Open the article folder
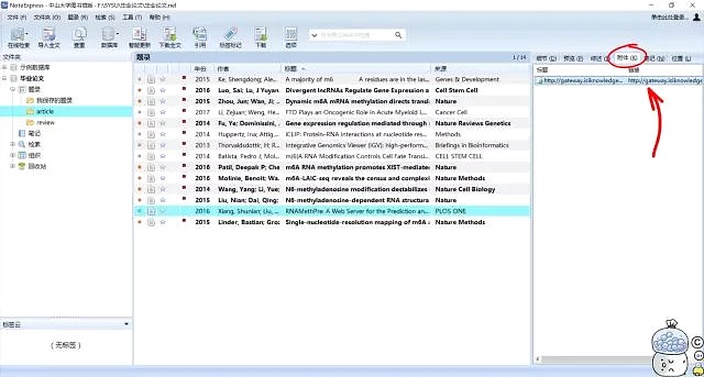Image resolution: width=704 pixels, height=377 pixels. pyautogui.click(x=41, y=111)
